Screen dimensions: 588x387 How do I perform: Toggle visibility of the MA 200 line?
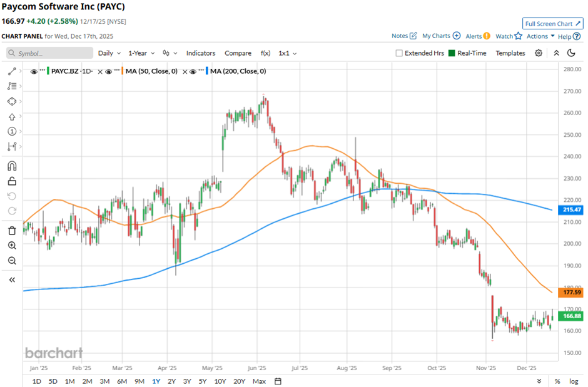coord(193,71)
